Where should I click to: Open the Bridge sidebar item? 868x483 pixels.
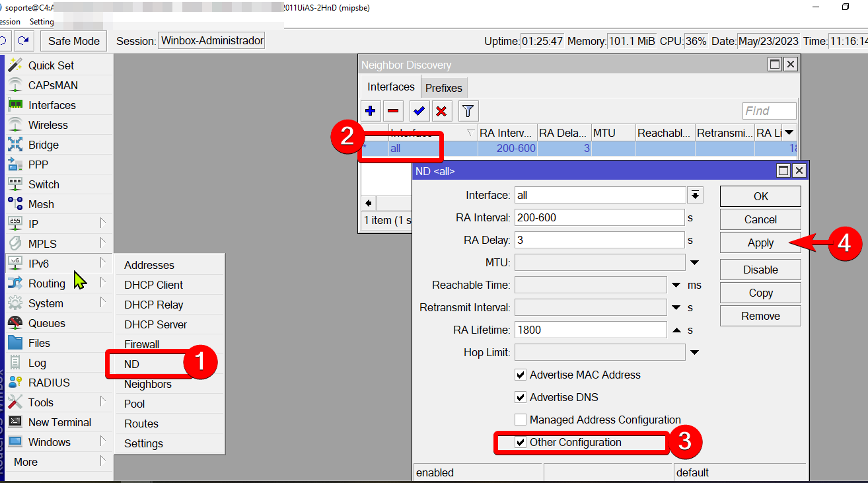(43, 145)
